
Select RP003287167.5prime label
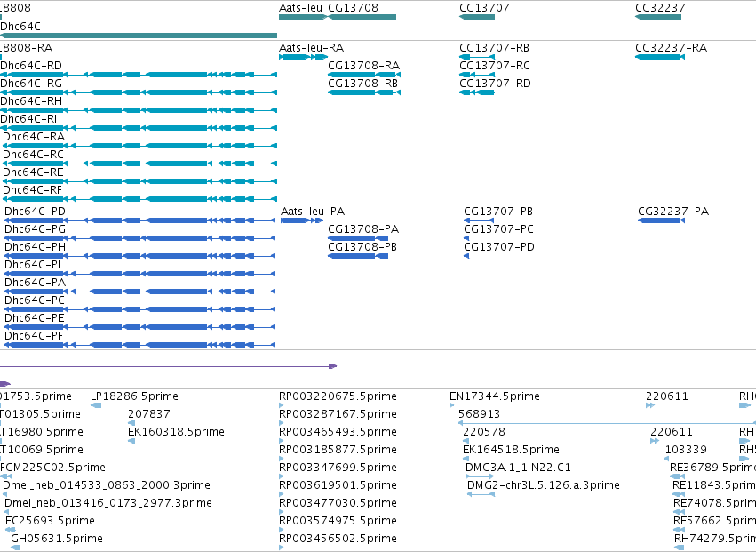point(338,414)
